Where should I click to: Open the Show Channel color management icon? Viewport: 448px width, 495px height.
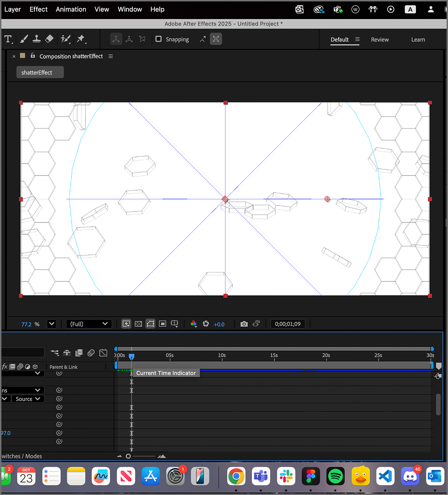pyautogui.click(x=194, y=324)
